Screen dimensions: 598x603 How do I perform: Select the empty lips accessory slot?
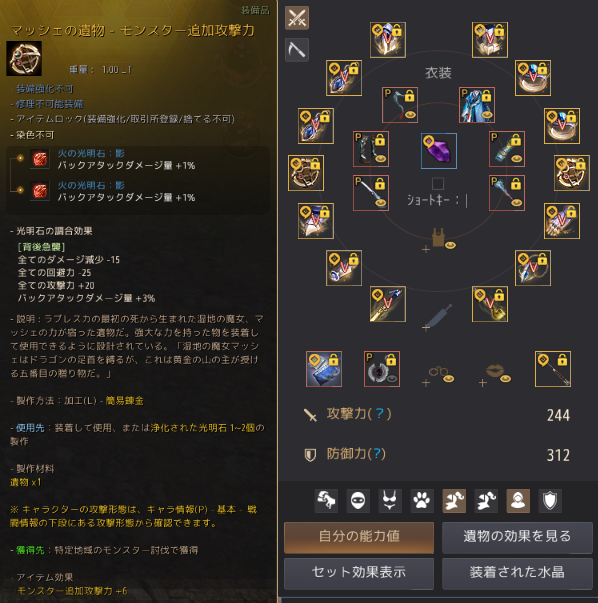pyautogui.click(x=495, y=375)
